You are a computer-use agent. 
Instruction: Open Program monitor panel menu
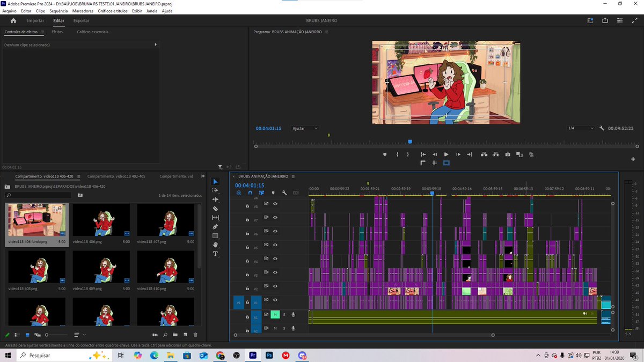tap(326, 32)
